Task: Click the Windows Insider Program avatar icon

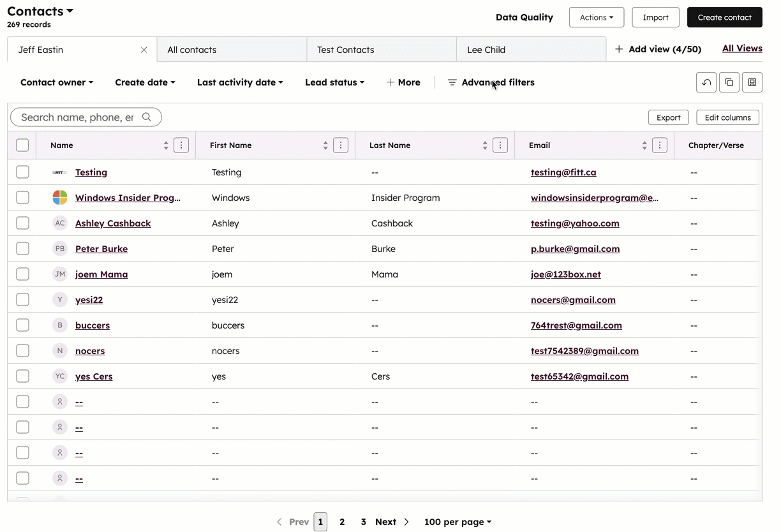Action: [x=60, y=198]
